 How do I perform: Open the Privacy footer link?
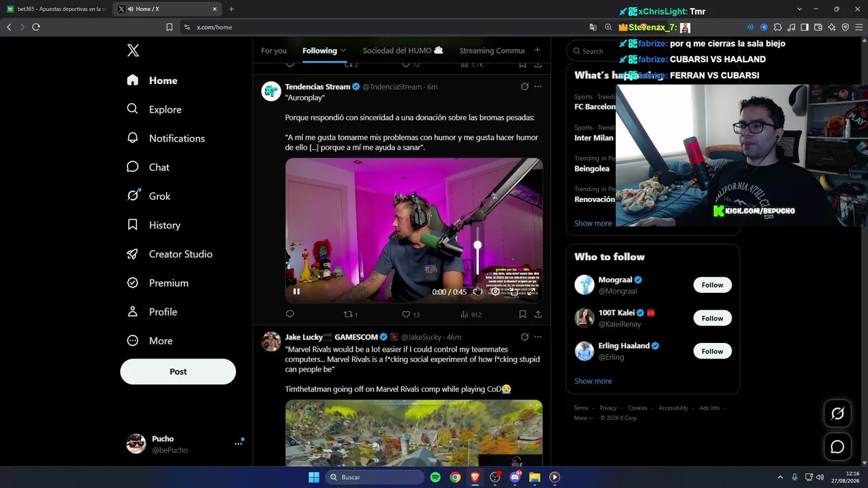click(608, 408)
